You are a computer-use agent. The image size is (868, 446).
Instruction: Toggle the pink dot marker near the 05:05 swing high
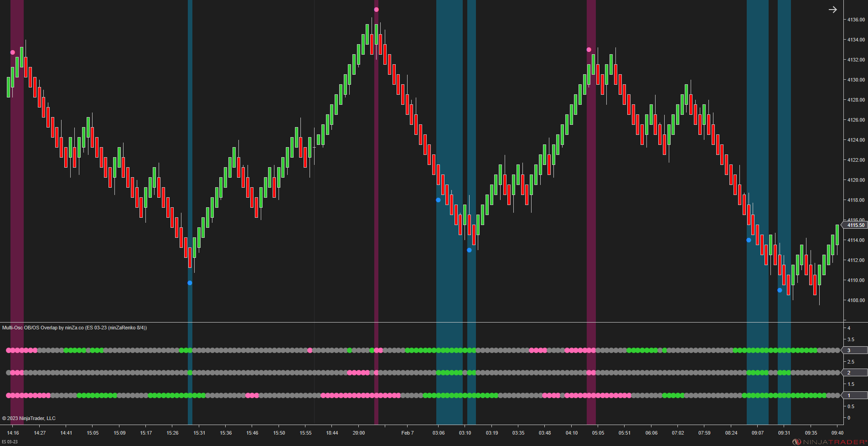589,49
